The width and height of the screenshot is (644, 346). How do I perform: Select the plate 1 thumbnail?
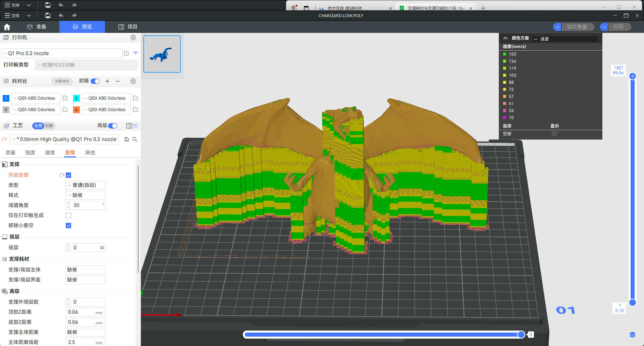click(x=162, y=54)
